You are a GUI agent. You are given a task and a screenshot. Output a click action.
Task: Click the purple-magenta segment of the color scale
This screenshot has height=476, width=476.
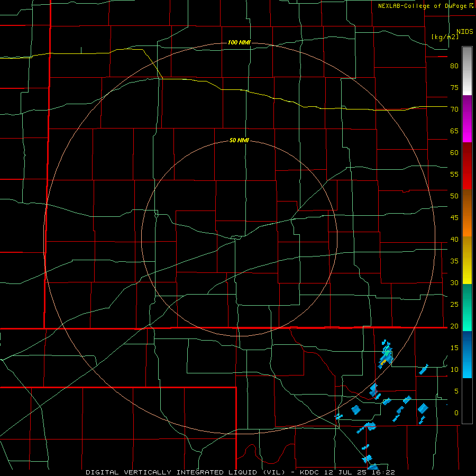pos(467,118)
